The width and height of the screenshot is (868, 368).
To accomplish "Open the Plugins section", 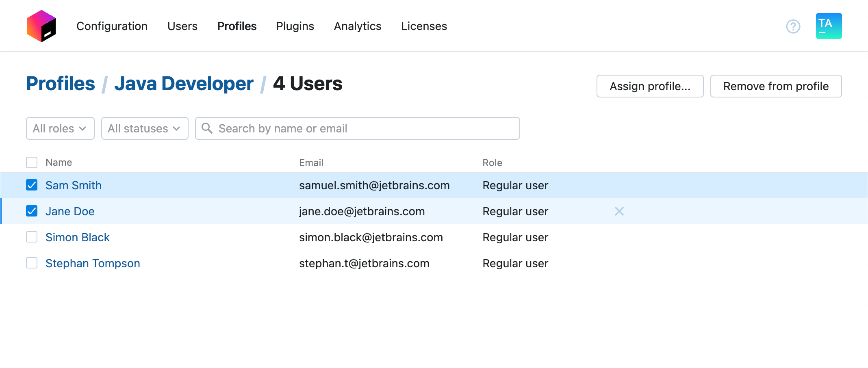I will point(295,26).
